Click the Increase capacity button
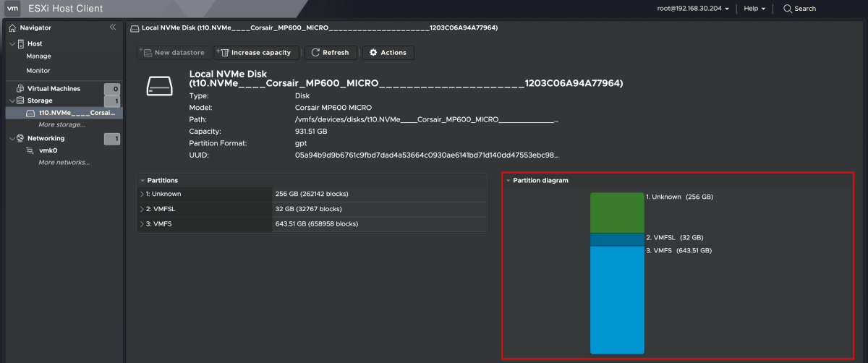This screenshot has width=868, height=363. [256, 53]
